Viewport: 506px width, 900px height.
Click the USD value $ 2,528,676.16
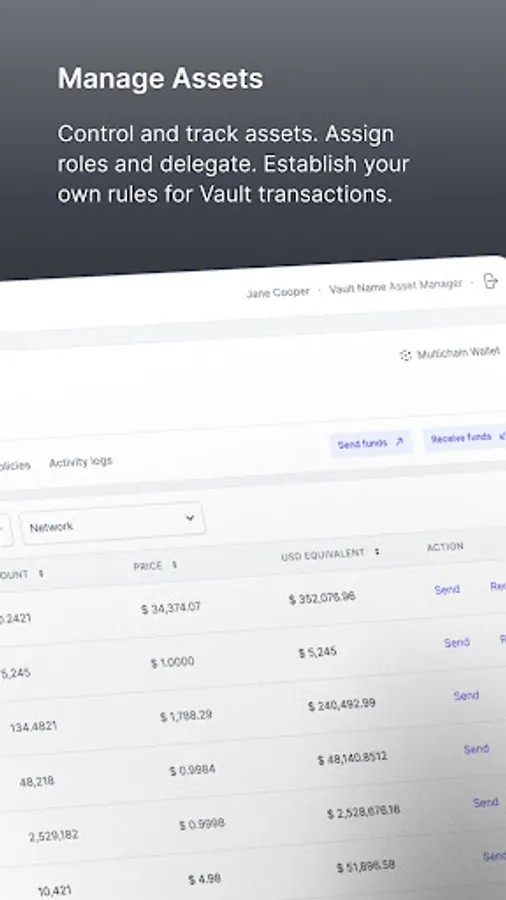click(x=364, y=812)
